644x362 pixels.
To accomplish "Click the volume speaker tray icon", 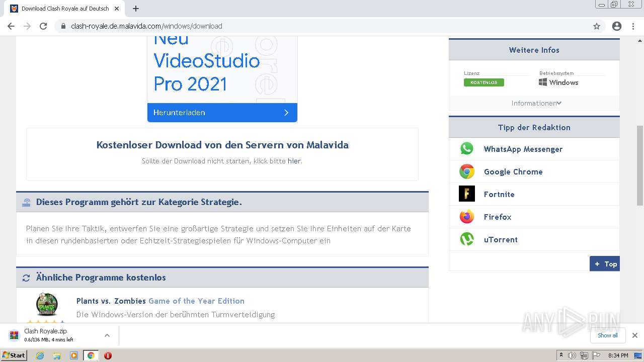I will point(572,355).
